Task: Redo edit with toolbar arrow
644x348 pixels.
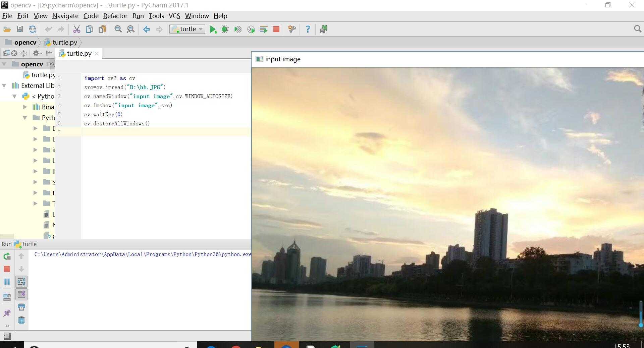Action: 61,30
